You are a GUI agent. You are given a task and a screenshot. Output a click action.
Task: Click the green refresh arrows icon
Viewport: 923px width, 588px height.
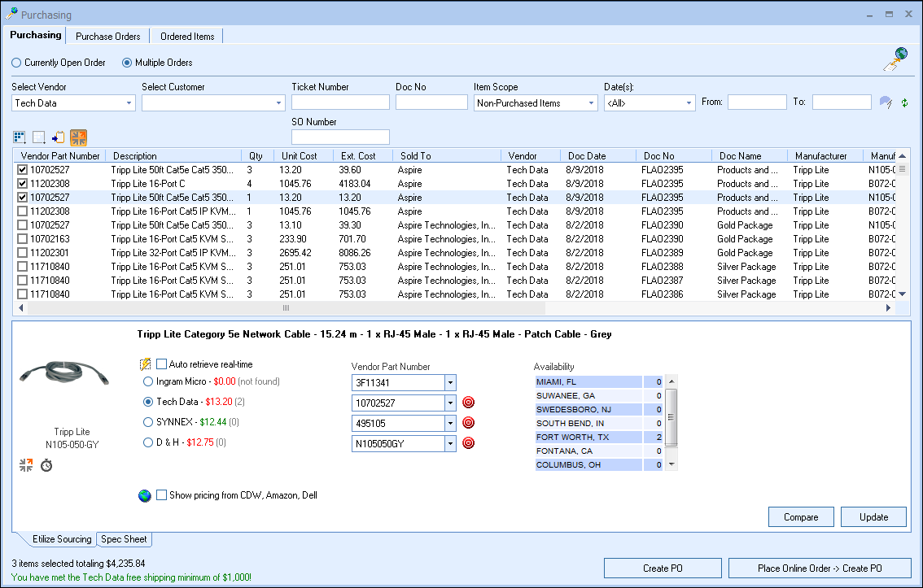[x=904, y=103]
